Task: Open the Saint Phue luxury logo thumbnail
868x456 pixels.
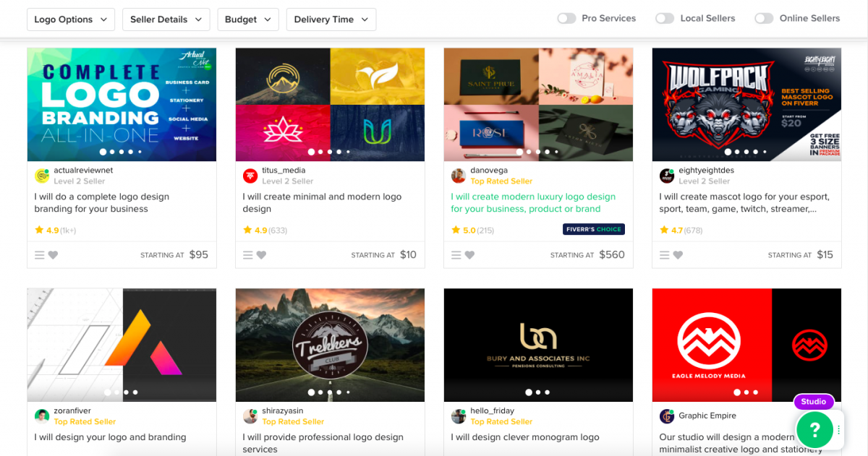Action: [538, 105]
